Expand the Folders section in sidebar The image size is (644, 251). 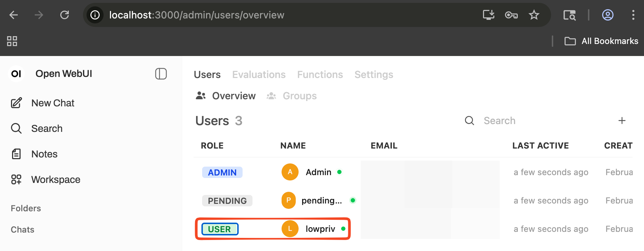coord(26,208)
